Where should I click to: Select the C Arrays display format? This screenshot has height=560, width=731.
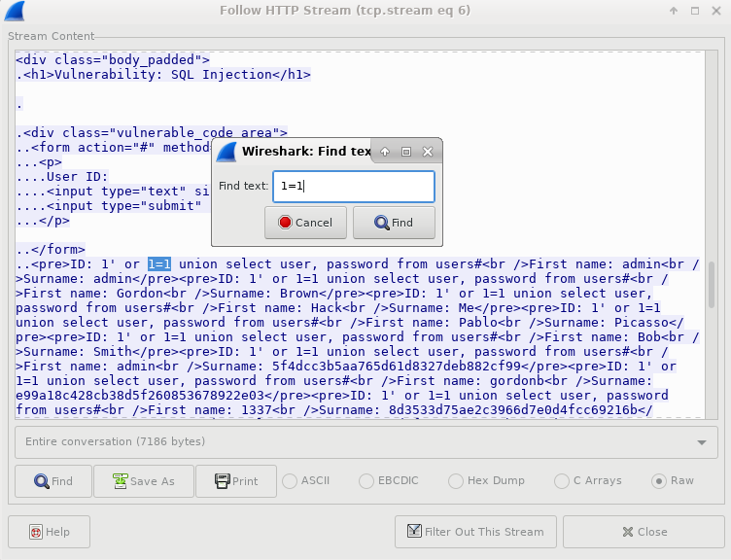(562, 481)
